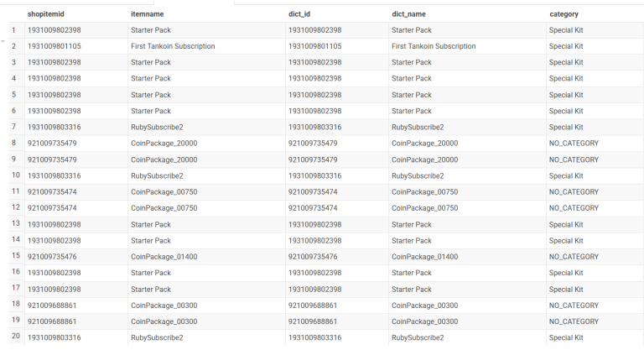This screenshot has width=644, height=350.
Task: Click the dict_name column header
Action: click(x=410, y=14)
